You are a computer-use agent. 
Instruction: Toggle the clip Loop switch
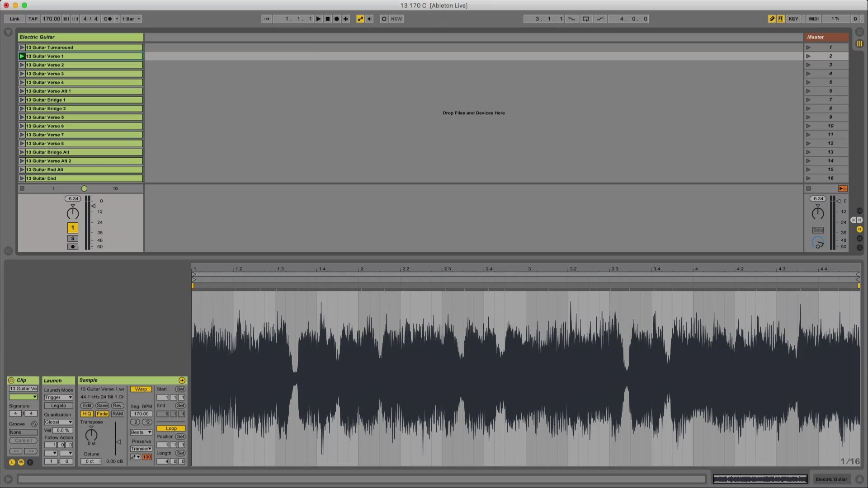coord(171,428)
